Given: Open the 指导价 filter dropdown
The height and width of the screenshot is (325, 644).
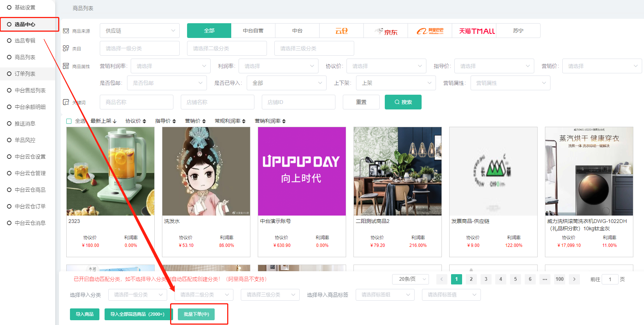Looking at the screenshot, I should pyautogui.click(x=494, y=66).
